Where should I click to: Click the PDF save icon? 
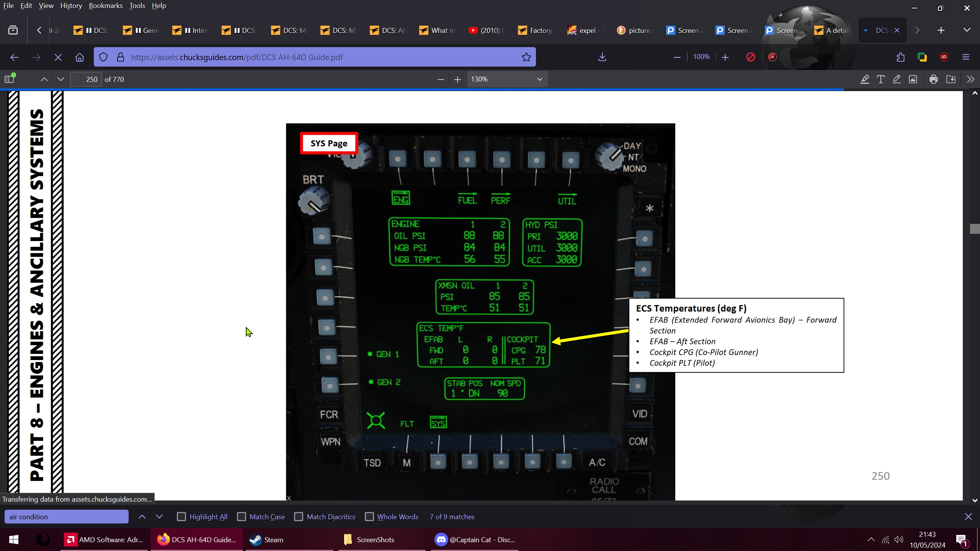[951, 79]
